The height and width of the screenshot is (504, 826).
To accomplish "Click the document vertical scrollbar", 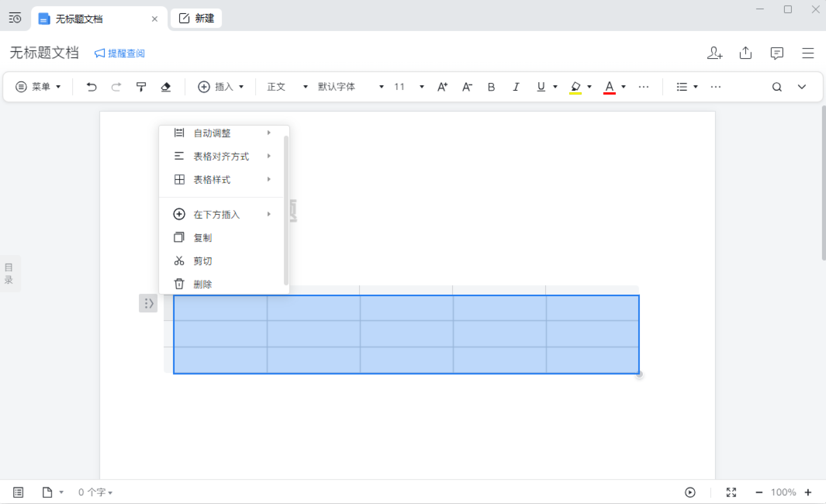I will 823,183.
